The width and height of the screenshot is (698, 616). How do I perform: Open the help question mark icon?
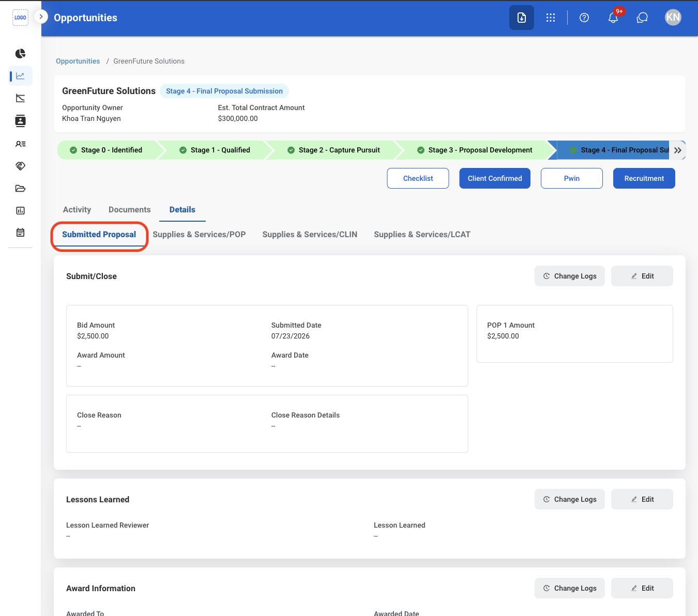584,18
